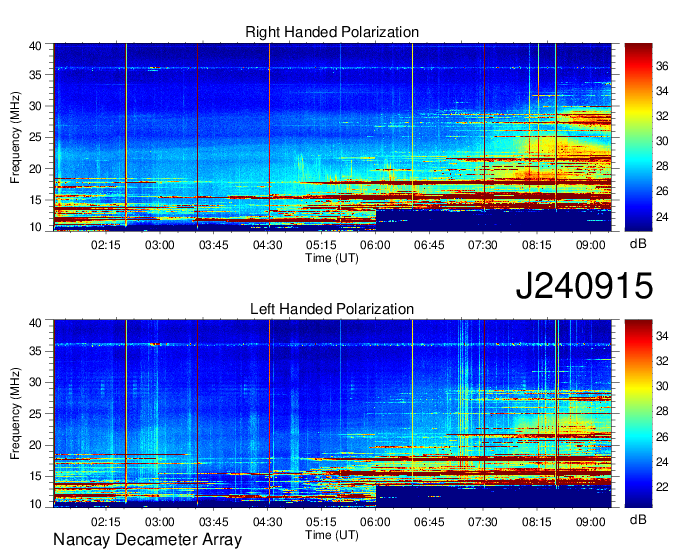
Task: Click the 34 value on Left Handed color scale
Action: point(662,336)
